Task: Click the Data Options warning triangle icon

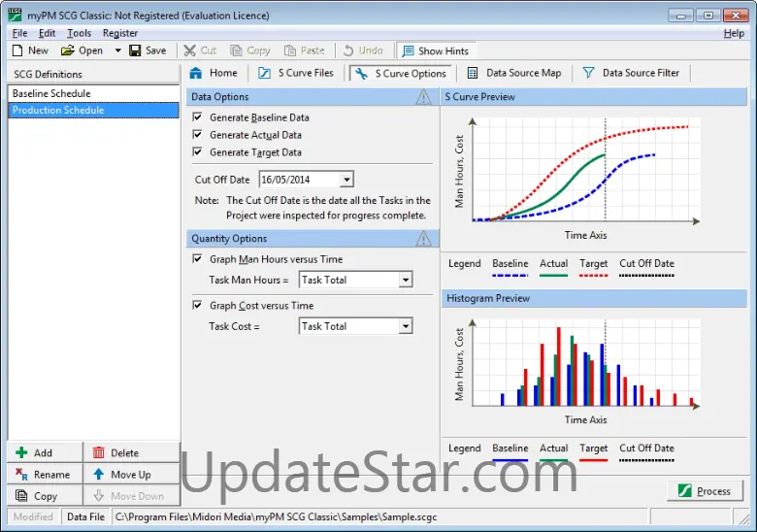Action: [424, 97]
